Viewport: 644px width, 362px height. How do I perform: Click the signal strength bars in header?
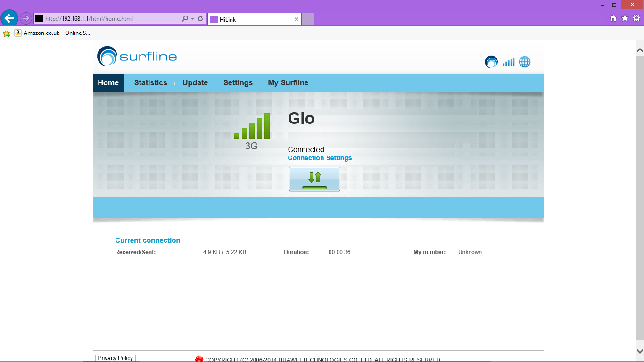(509, 62)
